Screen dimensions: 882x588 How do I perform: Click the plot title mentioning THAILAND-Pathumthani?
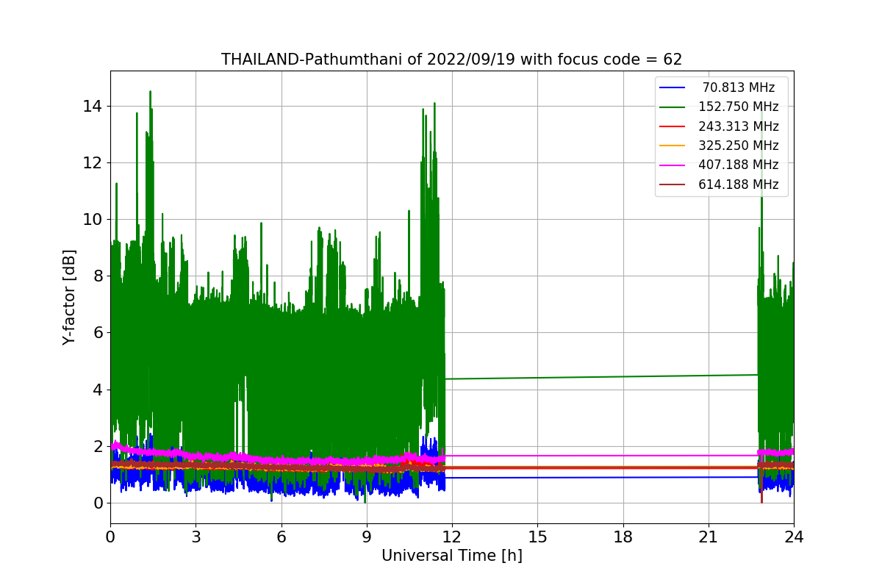(451, 60)
